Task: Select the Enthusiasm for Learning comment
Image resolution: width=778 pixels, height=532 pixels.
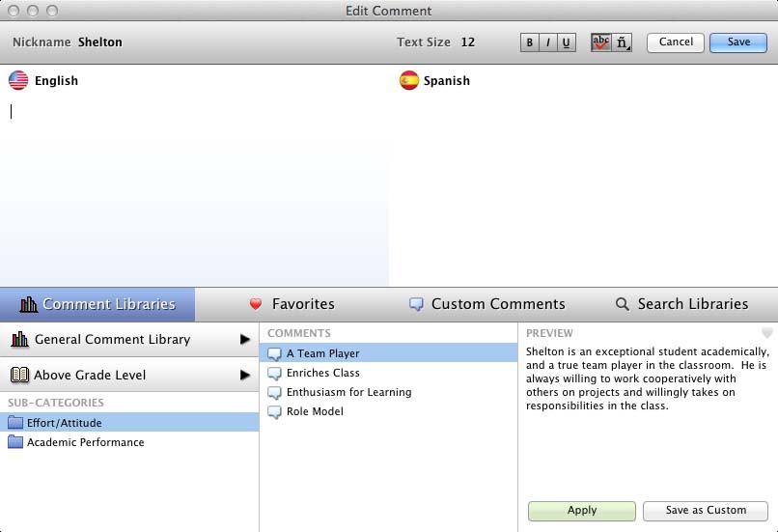Action: pos(388,392)
